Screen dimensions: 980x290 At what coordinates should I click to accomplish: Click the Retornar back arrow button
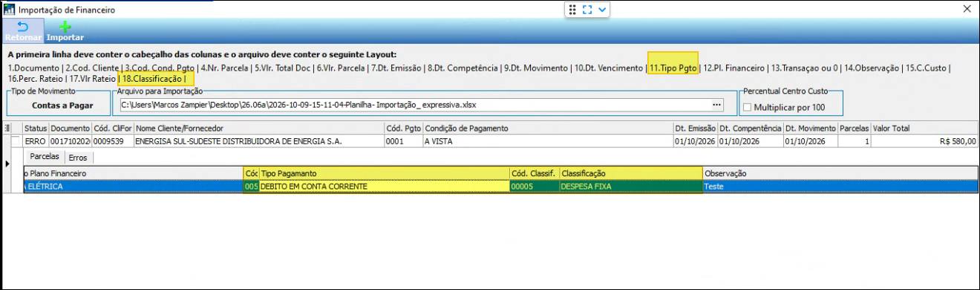(22, 31)
